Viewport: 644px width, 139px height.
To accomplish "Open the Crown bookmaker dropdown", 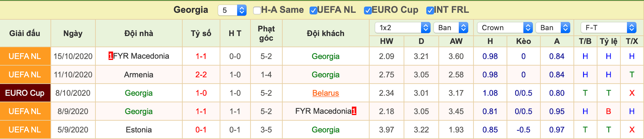I will tap(505, 27).
